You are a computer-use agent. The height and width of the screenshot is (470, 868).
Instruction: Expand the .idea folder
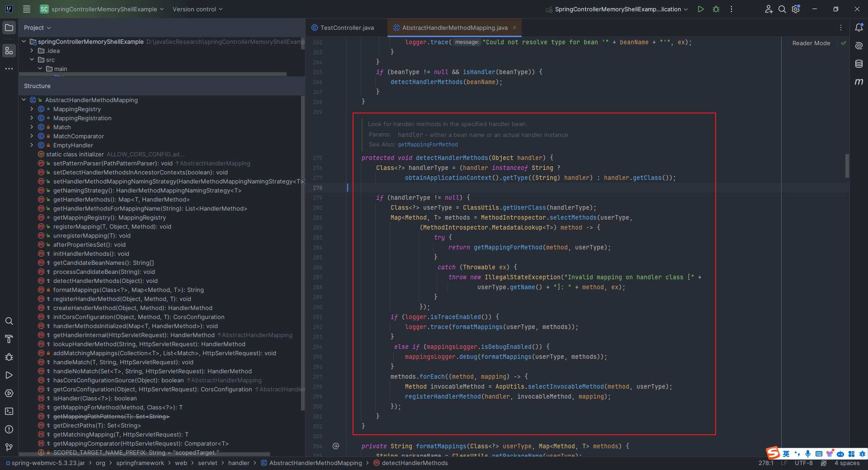coord(32,51)
